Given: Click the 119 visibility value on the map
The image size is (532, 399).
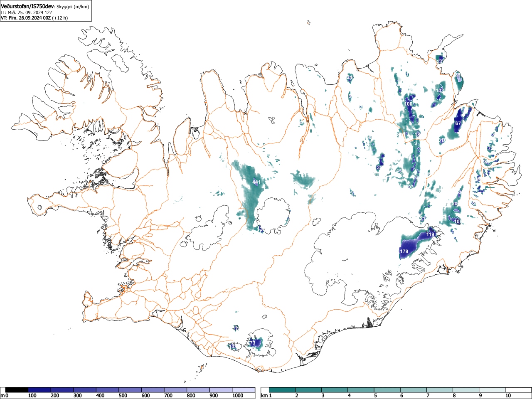Looking at the screenshot, I should 430,235.
